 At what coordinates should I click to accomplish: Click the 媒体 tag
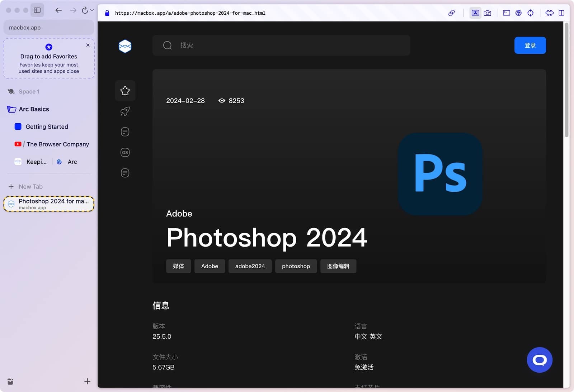178,266
